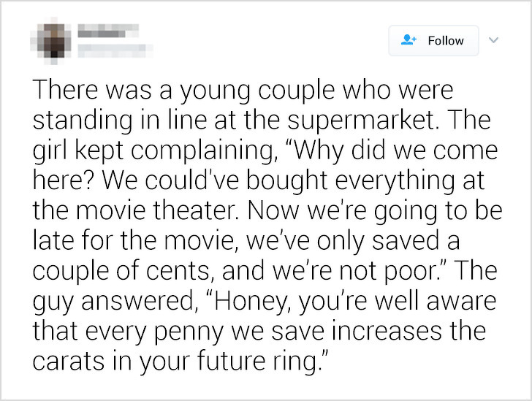Viewport: 532px width, 401px height.
Task: Click the word "supermarket" in the tweet
Action: pyautogui.click(x=361, y=121)
